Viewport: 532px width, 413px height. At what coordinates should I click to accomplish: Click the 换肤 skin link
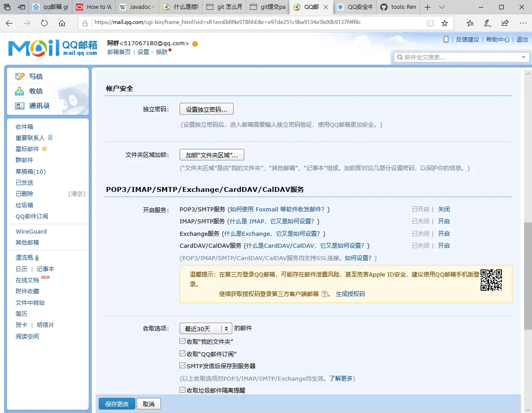tap(162, 52)
